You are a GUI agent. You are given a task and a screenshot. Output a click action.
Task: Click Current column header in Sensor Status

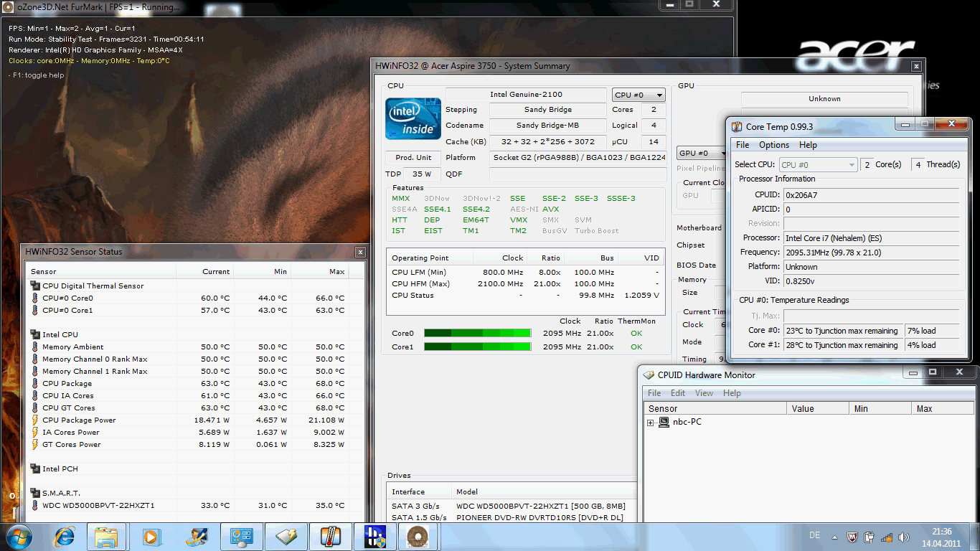(204, 271)
